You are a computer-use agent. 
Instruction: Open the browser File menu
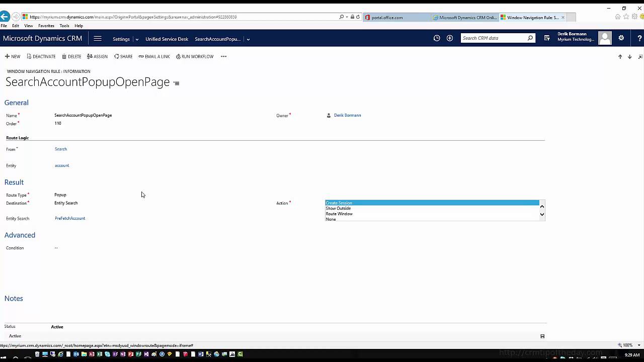[x=4, y=26]
